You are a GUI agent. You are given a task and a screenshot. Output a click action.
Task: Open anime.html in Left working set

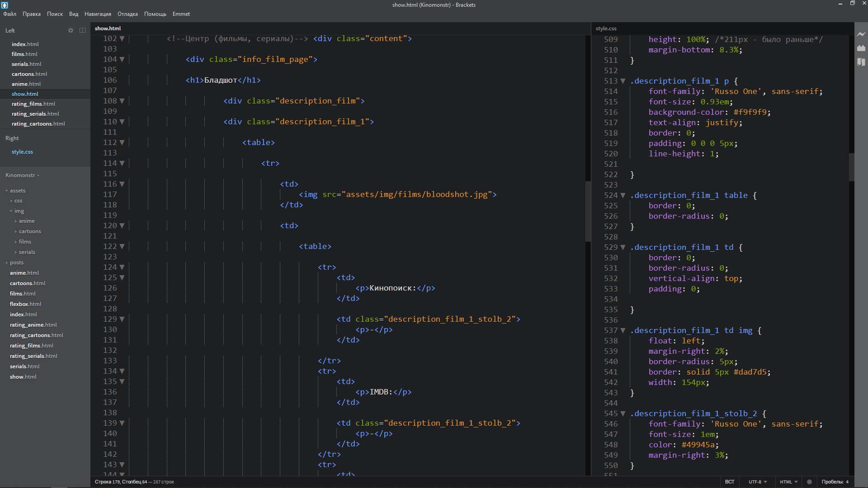point(26,84)
